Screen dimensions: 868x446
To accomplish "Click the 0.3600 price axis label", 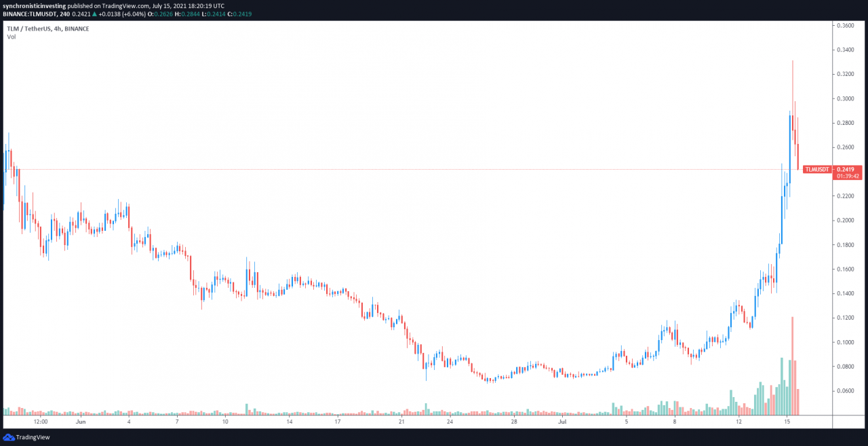I will (x=845, y=25).
